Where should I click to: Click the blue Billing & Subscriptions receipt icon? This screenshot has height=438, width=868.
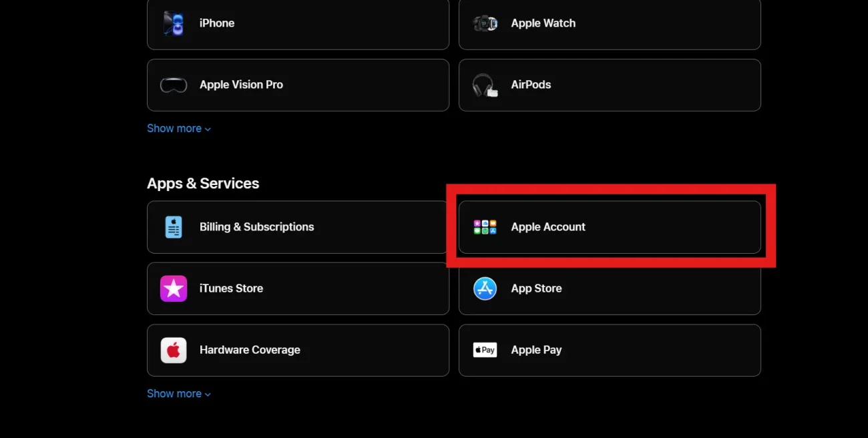pos(174,227)
